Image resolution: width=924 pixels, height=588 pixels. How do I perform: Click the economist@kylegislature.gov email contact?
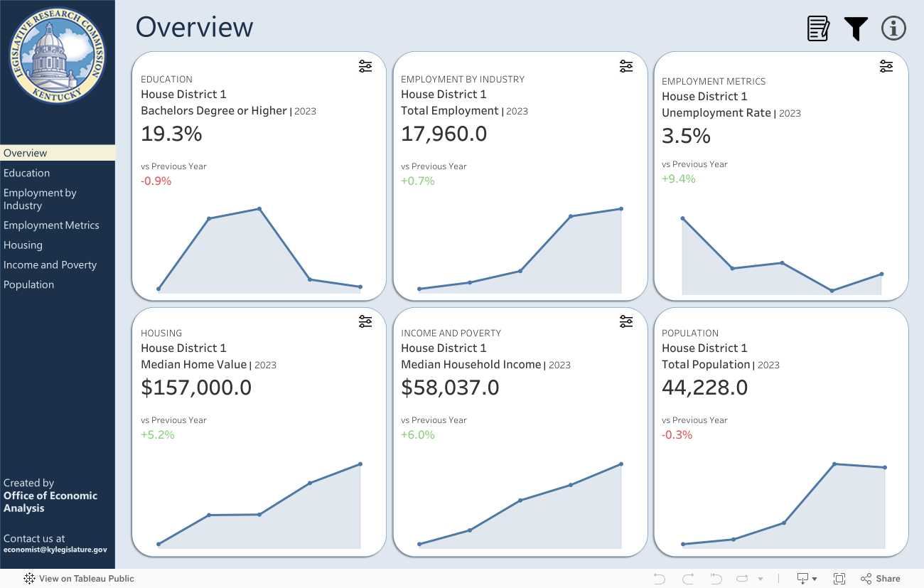click(x=55, y=550)
